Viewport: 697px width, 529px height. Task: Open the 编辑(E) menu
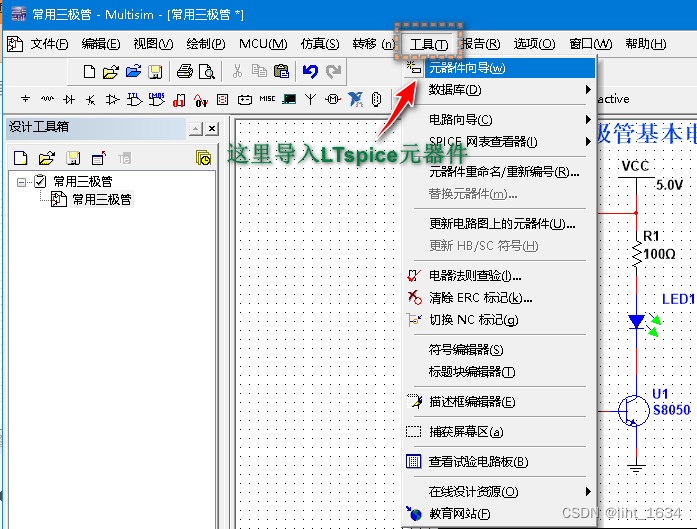(x=101, y=44)
